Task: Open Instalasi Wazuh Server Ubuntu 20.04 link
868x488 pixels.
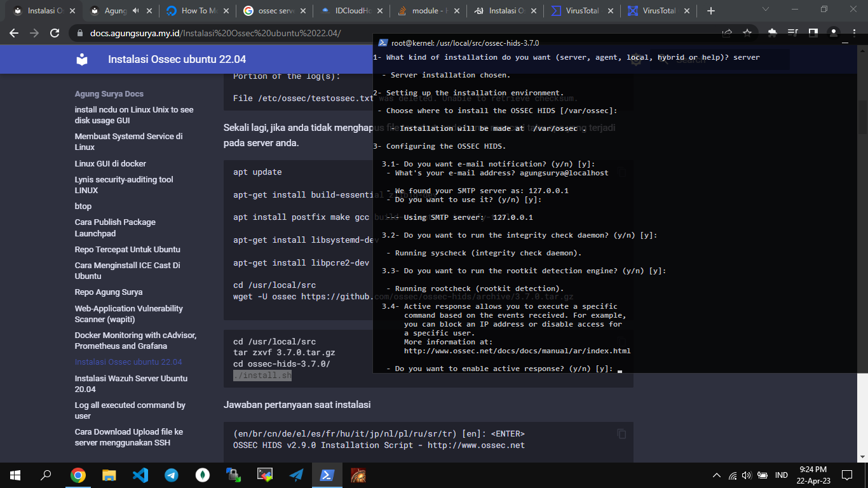Action: tap(131, 383)
